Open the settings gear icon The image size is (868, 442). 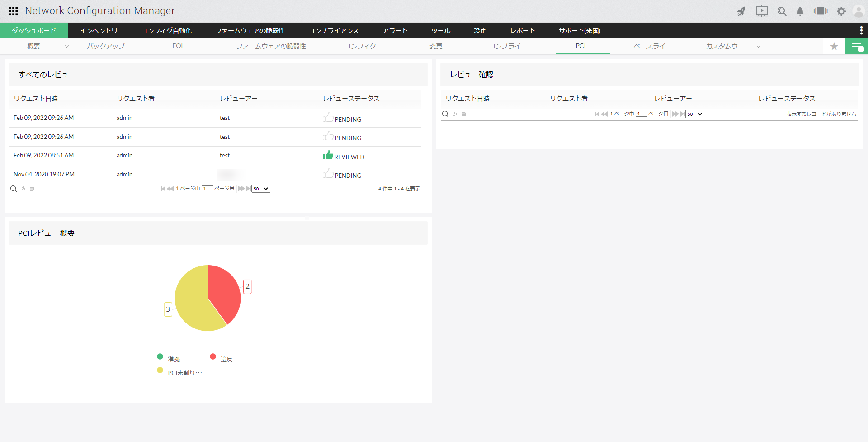841,11
